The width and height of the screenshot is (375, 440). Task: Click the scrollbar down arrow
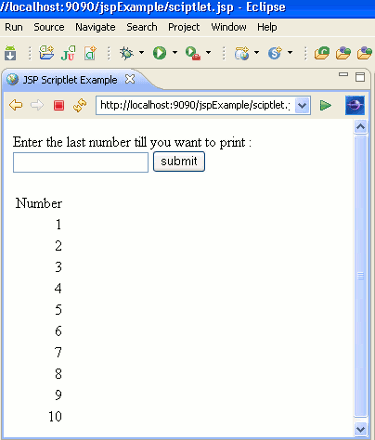point(360,429)
